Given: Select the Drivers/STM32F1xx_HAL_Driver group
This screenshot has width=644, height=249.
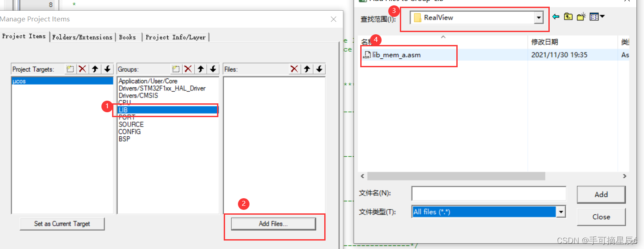Looking at the screenshot, I should point(162,88).
